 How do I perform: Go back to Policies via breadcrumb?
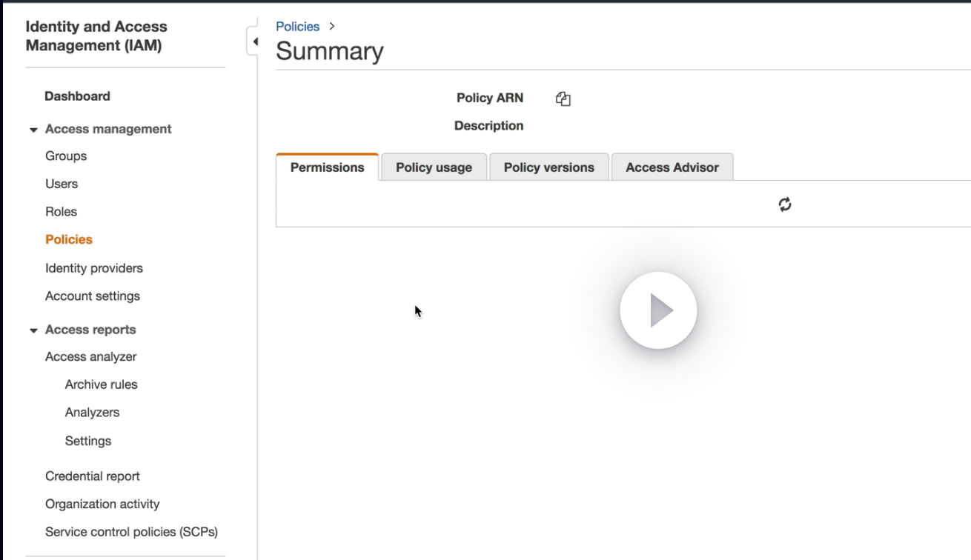pos(297,27)
